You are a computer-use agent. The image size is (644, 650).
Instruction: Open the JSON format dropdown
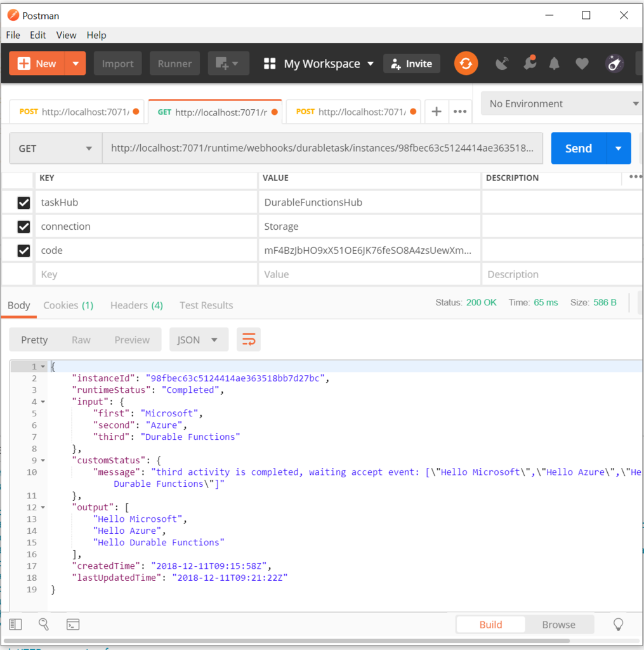click(199, 340)
